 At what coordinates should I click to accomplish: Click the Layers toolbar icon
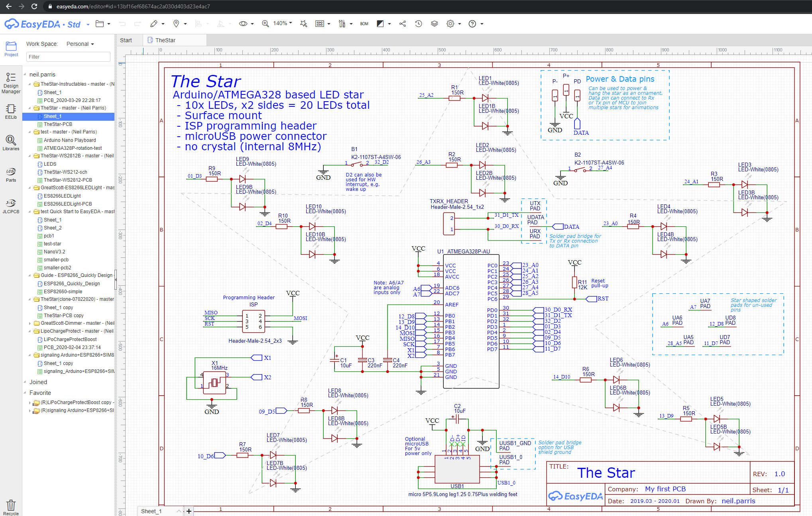pos(434,24)
